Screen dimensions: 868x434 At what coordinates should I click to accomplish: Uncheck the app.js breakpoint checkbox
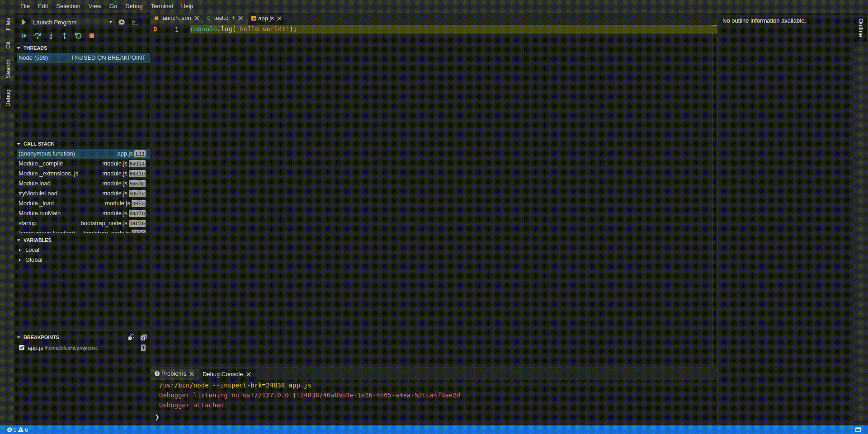tap(22, 348)
